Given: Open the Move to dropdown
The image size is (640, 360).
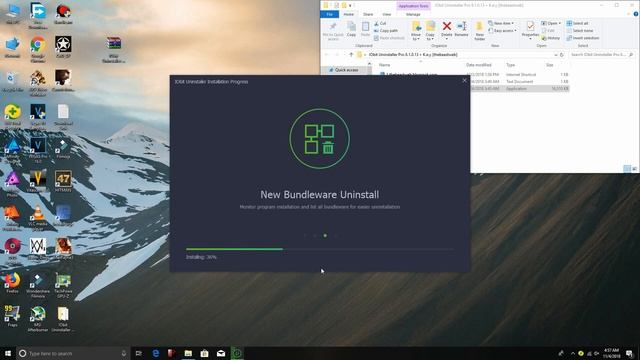Looking at the screenshot, I should pyautogui.click(x=416, y=31).
